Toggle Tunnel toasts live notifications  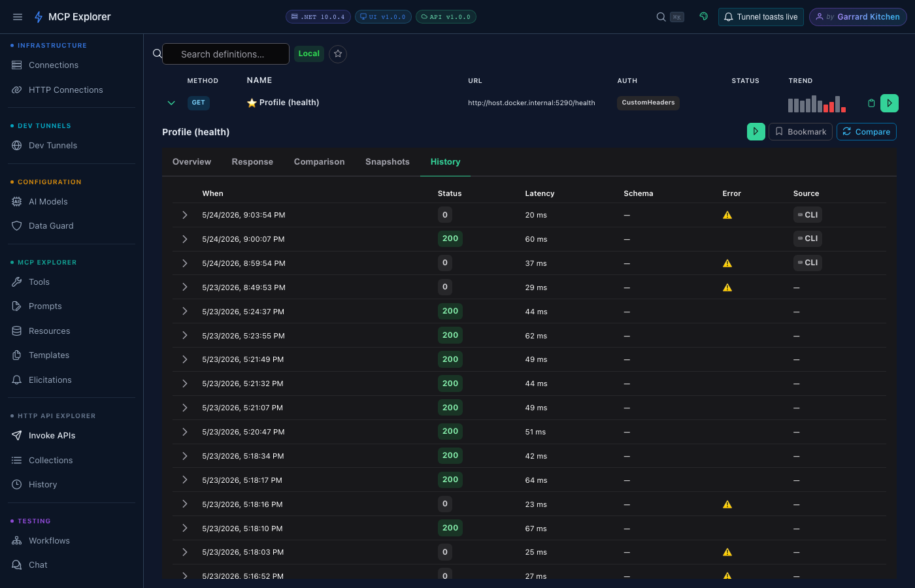[761, 17]
